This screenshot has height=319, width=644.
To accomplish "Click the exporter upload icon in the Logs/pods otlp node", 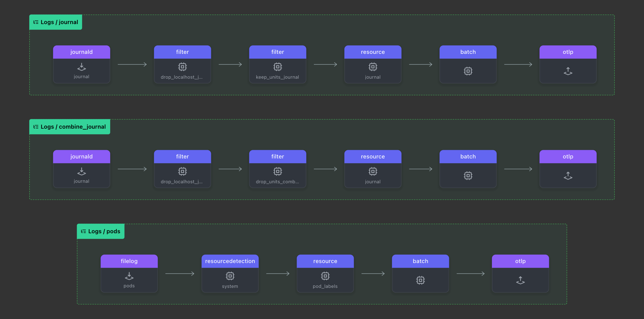I will point(520,280).
